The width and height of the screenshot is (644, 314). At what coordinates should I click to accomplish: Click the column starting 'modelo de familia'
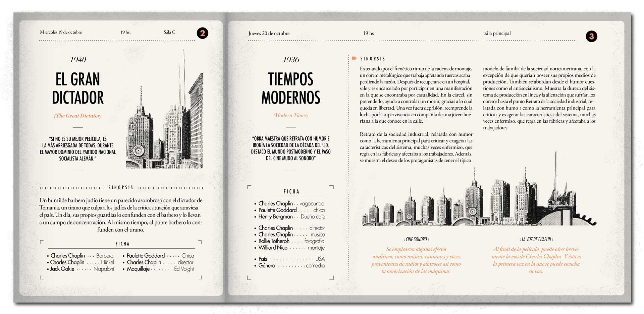pyautogui.click(x=539, y=98)
